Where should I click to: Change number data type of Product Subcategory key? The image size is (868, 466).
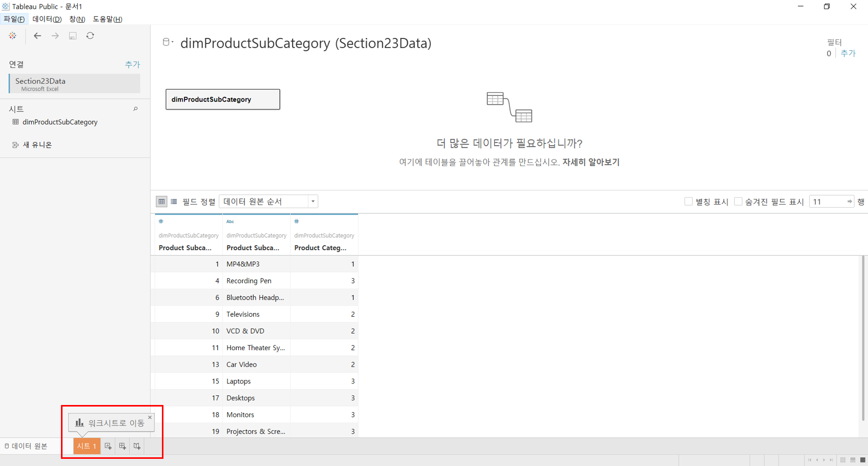click(x=161, y=221)
